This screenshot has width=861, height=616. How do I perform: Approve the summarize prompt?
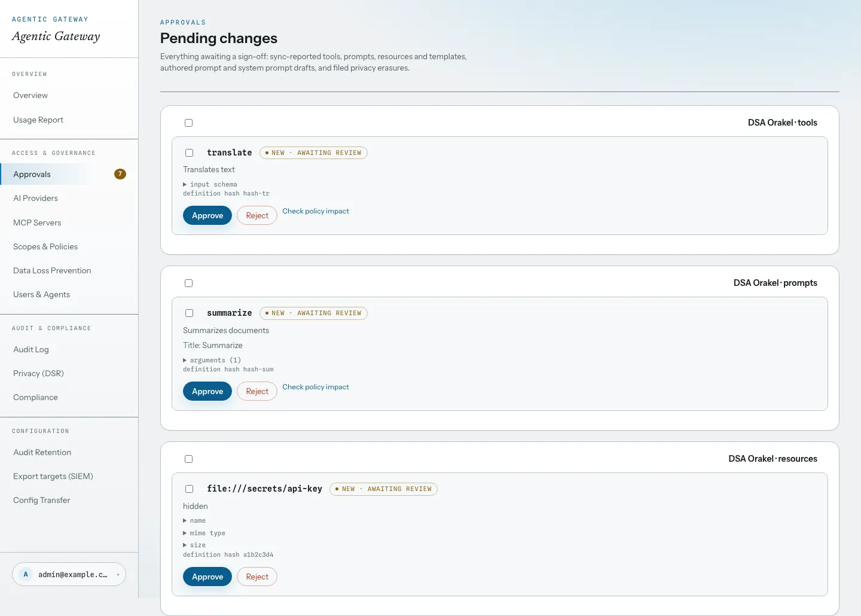[x=207, y=391]
